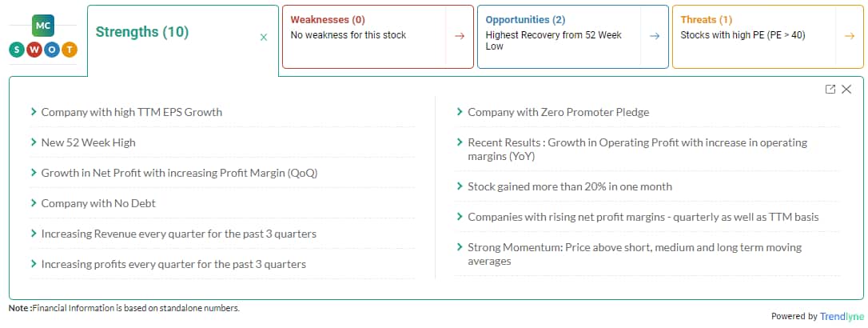Open the panel in a new window via pop-out icon
Image resolution: width=868 pixels, height=328 pixels.
(x=830, y=90)
